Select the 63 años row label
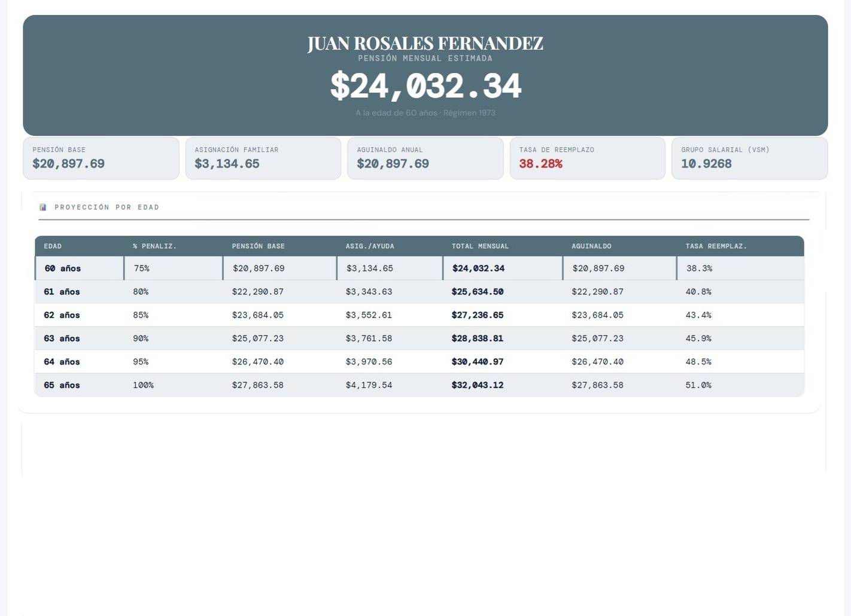 click(62, 339)
